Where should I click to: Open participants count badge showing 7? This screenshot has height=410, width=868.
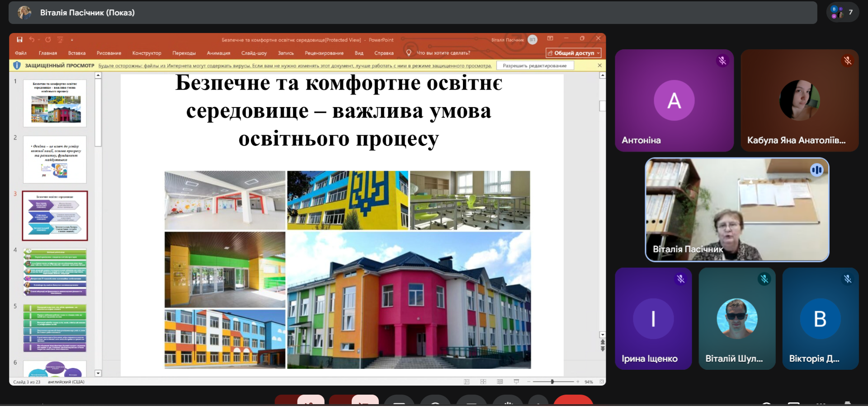843,13
